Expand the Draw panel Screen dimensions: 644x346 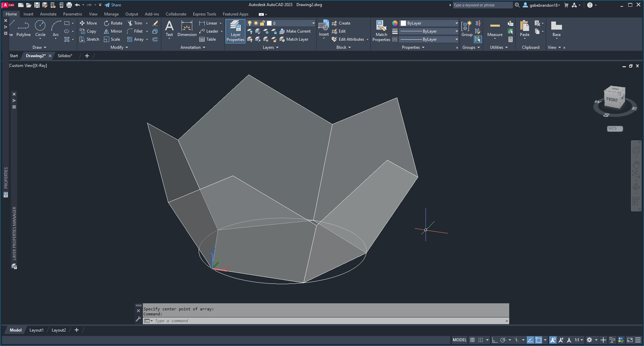click(x=39, y=47)
